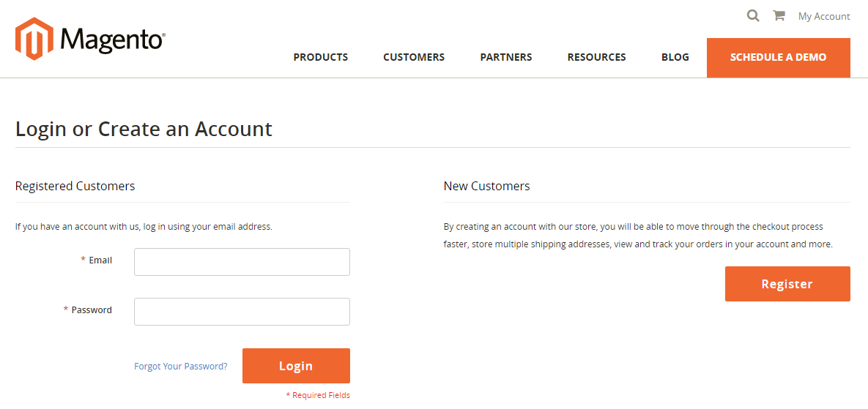Open the search magnifier icon
868x409 pixels.
[753, 15]
